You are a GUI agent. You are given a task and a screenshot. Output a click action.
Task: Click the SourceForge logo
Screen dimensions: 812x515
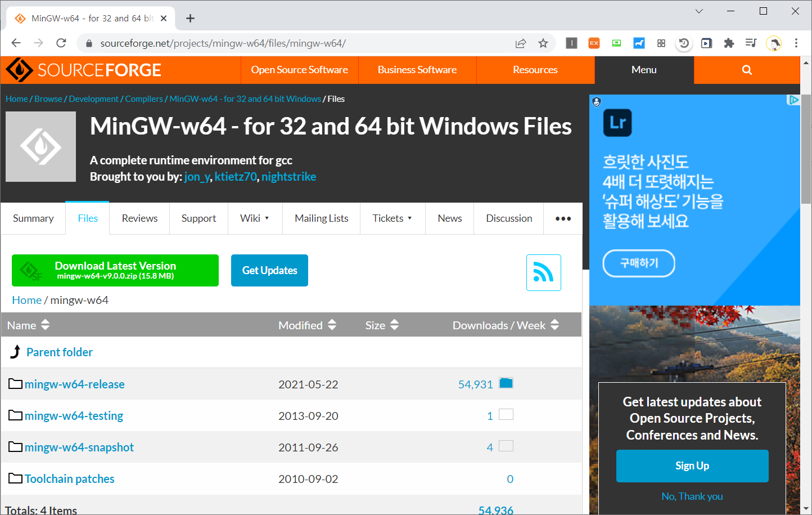(83, 70)
